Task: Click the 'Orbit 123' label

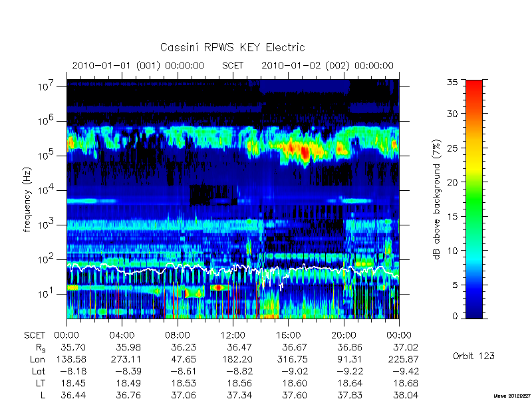Action: (473, 356)
